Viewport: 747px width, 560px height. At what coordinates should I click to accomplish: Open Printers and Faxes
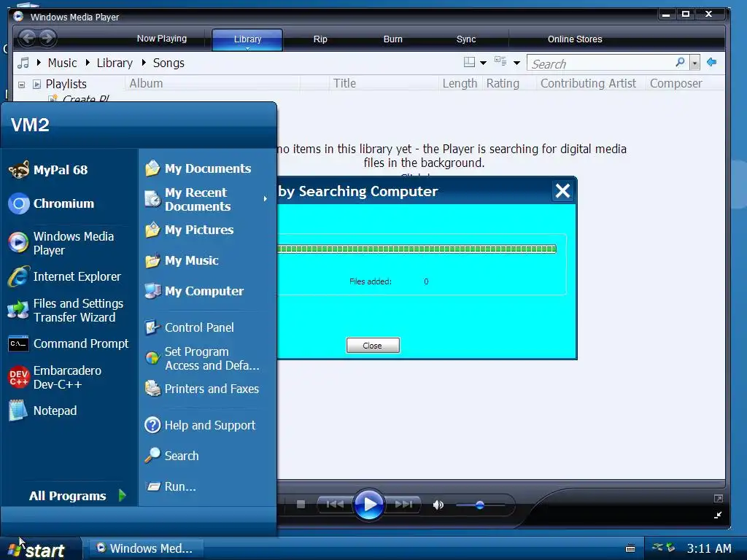click(x=206, y=389)
